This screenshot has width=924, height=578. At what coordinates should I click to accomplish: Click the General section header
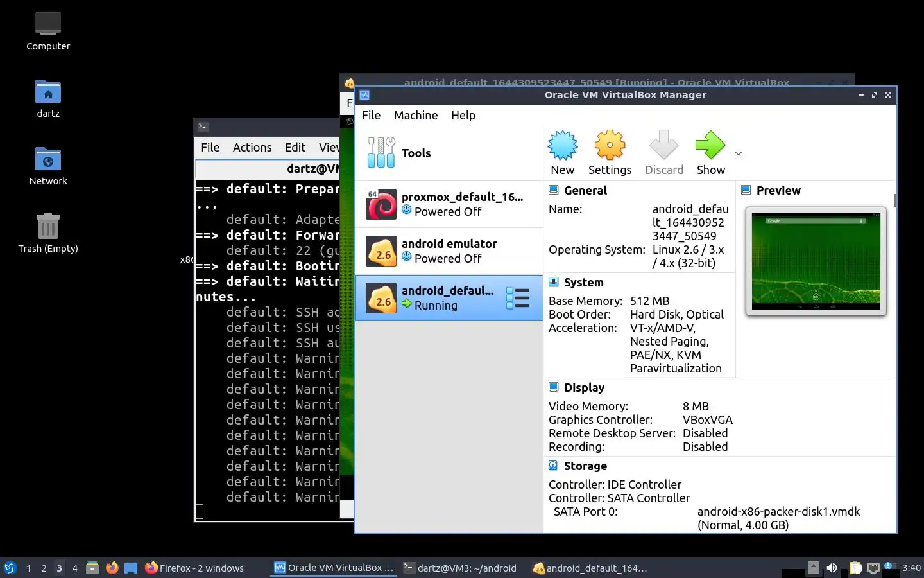click(x=585, y=191)
